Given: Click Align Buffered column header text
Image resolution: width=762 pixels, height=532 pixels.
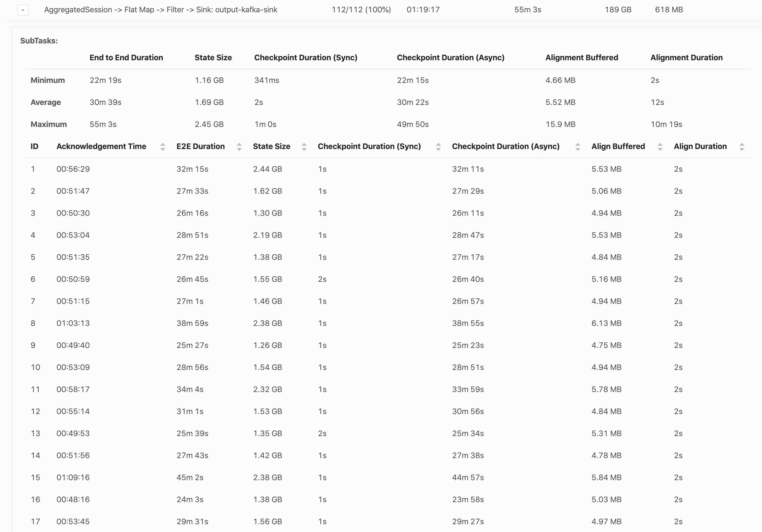Looking at the screenshot, I should pyautogui.click(x=618, y=146).
